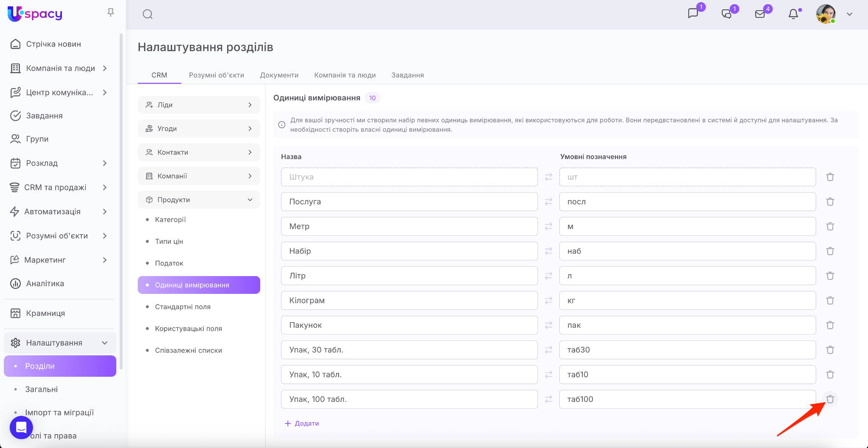Viewport: 868px width, 448px height.
Task: Go to Аналітика in sidebar
Action: tap(45, 283)
